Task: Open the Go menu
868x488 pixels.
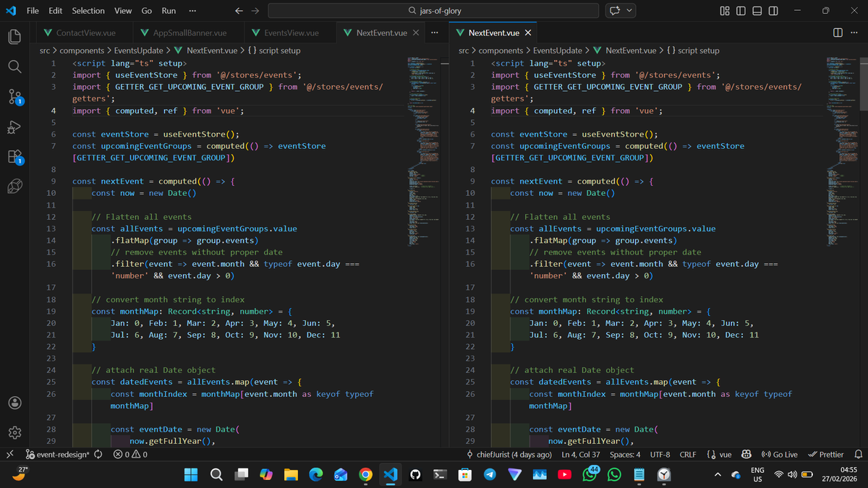Action: tap(147, 11)
